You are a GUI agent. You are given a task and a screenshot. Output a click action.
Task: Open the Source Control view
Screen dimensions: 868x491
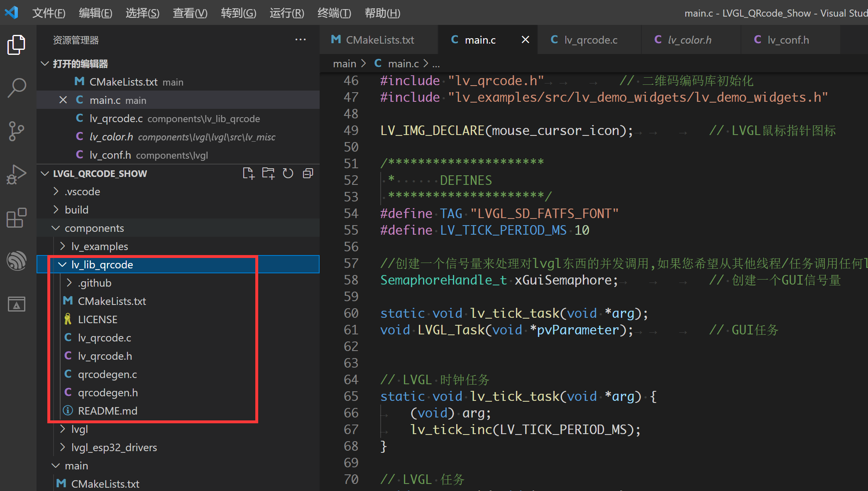[17, 131]
